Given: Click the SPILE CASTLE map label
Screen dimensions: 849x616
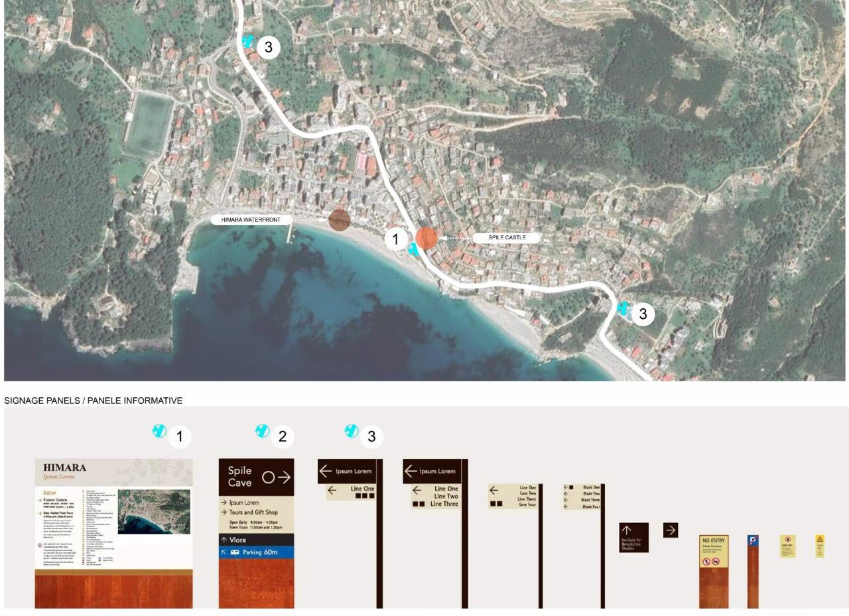Looking at the screenshot, I should tap(507, 237).
